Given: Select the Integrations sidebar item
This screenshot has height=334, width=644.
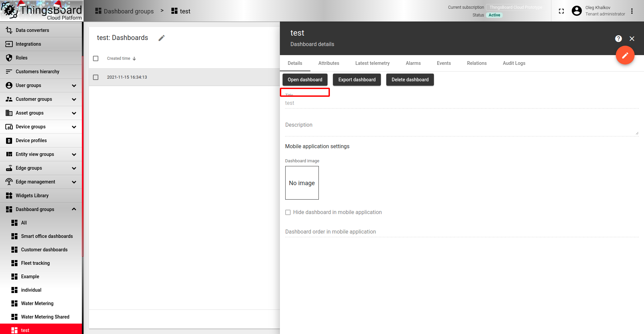Looking at the screenshot, I should 28,44.
